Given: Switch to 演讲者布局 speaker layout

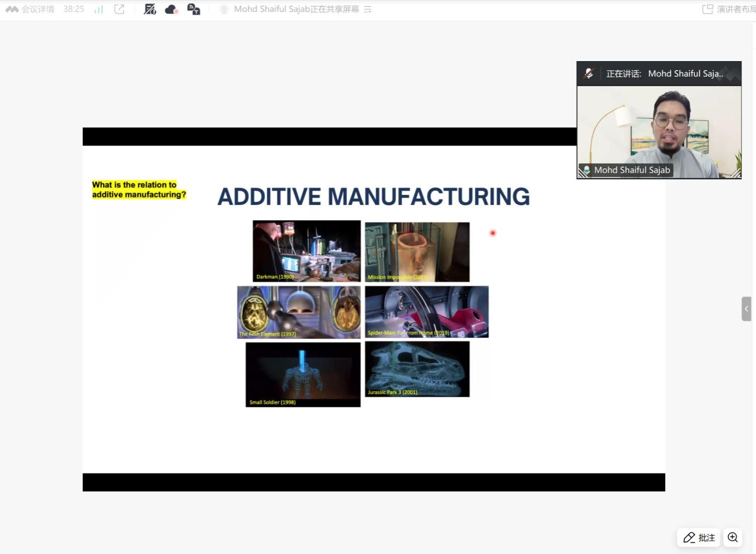Looking at the screenshot, I should coord(730,10).
